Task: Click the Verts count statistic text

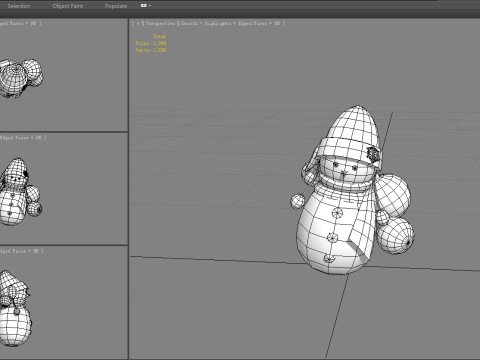Action: click(x=151, y=50)
